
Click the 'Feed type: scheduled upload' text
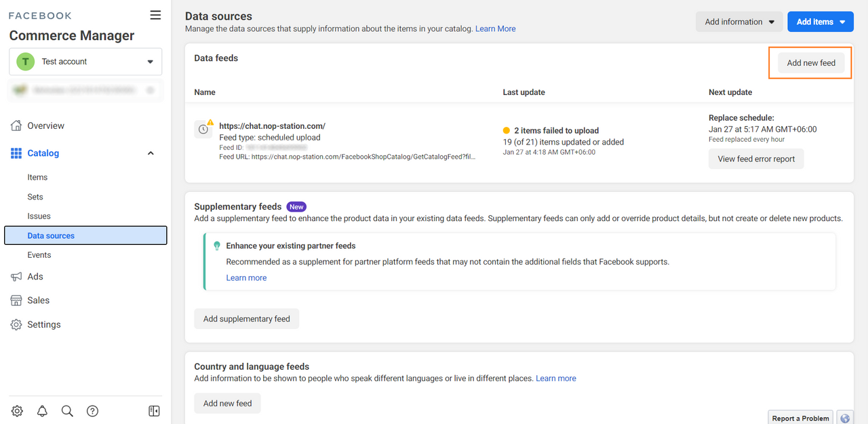270,138
